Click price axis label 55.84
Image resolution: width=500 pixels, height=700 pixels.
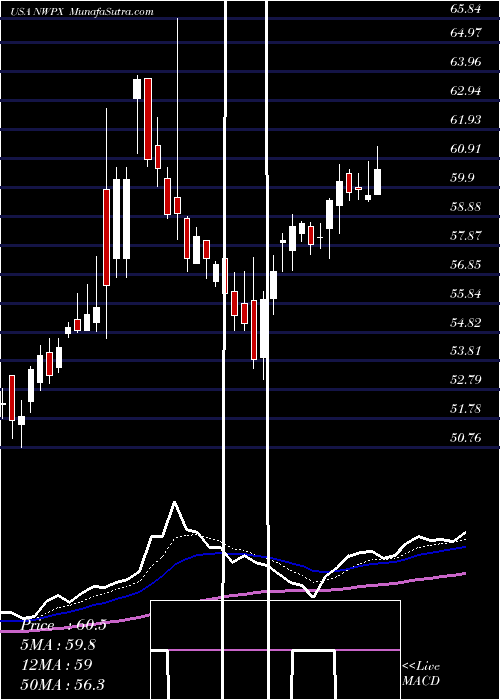click(x=466, y=294)
